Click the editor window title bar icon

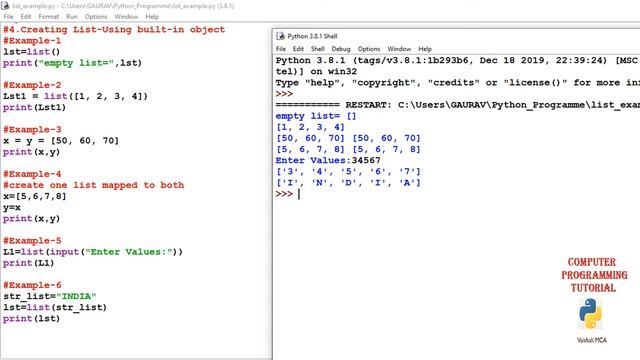coord(5,6)
